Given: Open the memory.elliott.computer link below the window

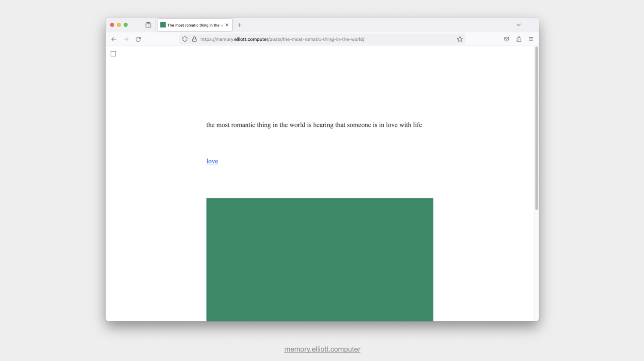Looking at the screenshot, I should click(322, 349).
